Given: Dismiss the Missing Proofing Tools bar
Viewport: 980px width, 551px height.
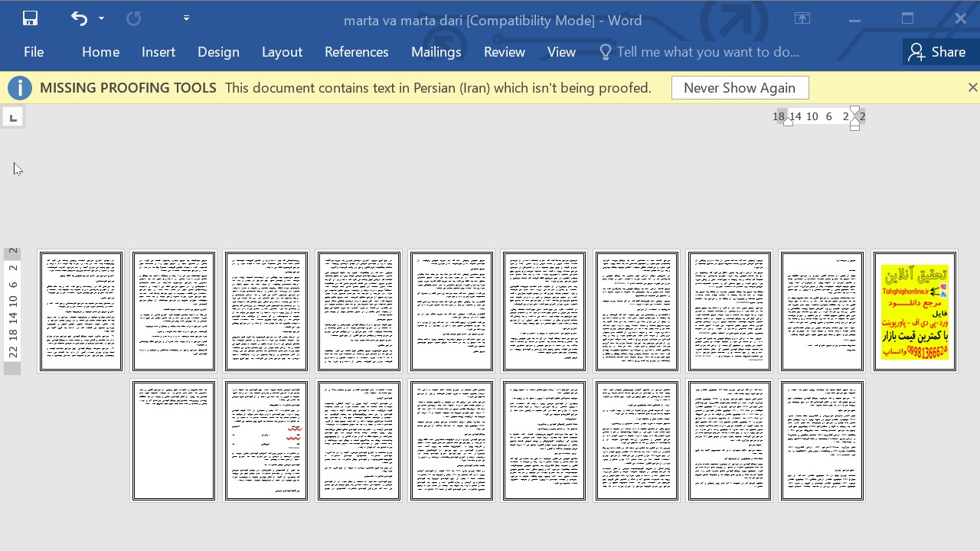Looking at the screenshot, I should coord(972,88).
